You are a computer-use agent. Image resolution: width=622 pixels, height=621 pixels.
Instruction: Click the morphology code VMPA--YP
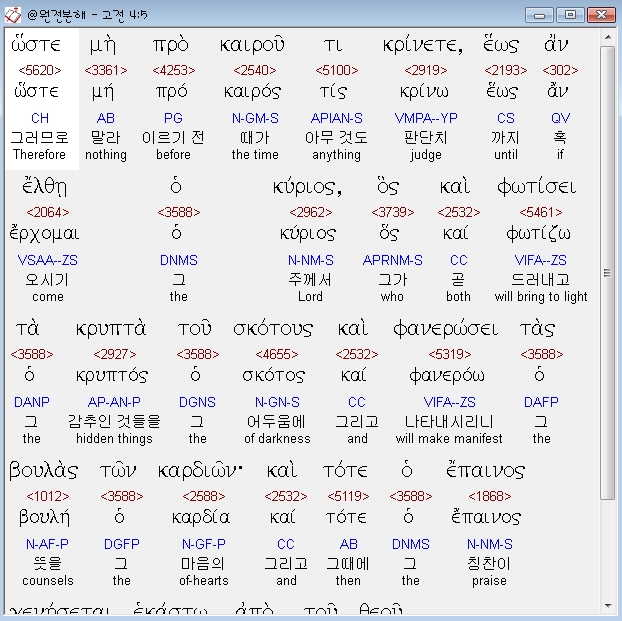point(426,118)
